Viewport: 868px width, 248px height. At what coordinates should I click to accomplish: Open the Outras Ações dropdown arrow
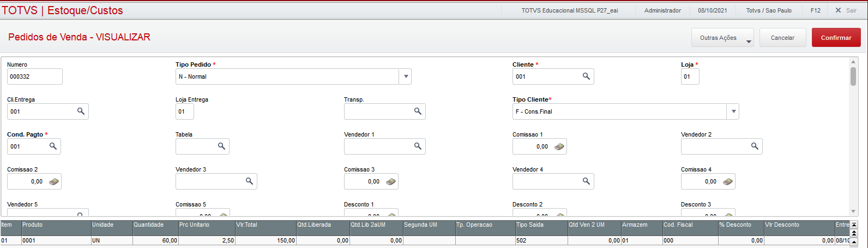pyautogui.click(x=749, y=42)
